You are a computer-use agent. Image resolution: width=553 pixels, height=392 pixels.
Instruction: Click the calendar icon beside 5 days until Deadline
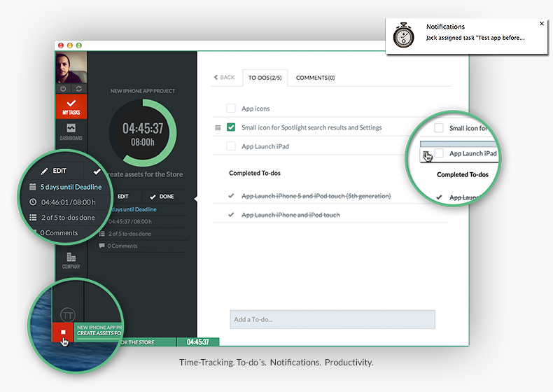[x=33, y=187]
